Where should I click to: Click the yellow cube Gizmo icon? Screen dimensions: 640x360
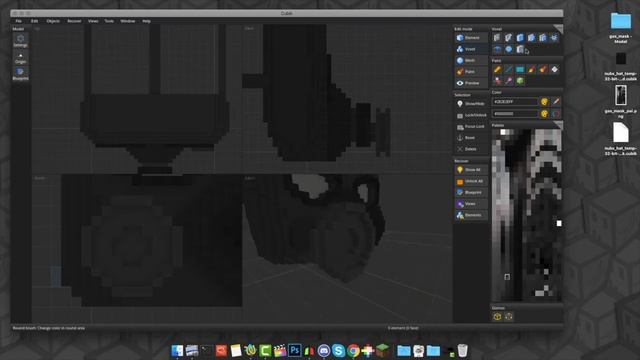pos(497,317)
